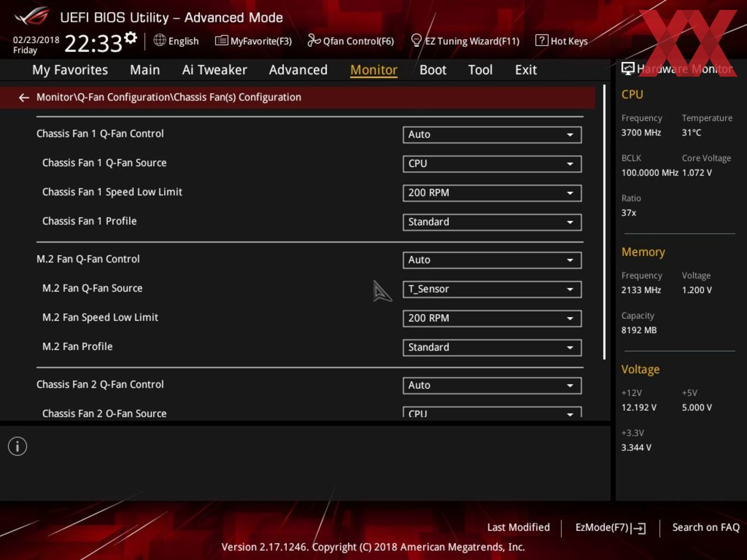Image resolution: width=747 pixels, height=560 pixels.
Task: Click +3.3V reading 3.344 V
Action: [x=636, y=447]
